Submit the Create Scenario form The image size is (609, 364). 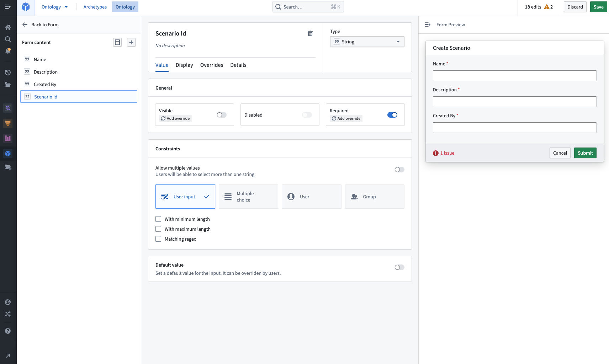tap(585, 153)
